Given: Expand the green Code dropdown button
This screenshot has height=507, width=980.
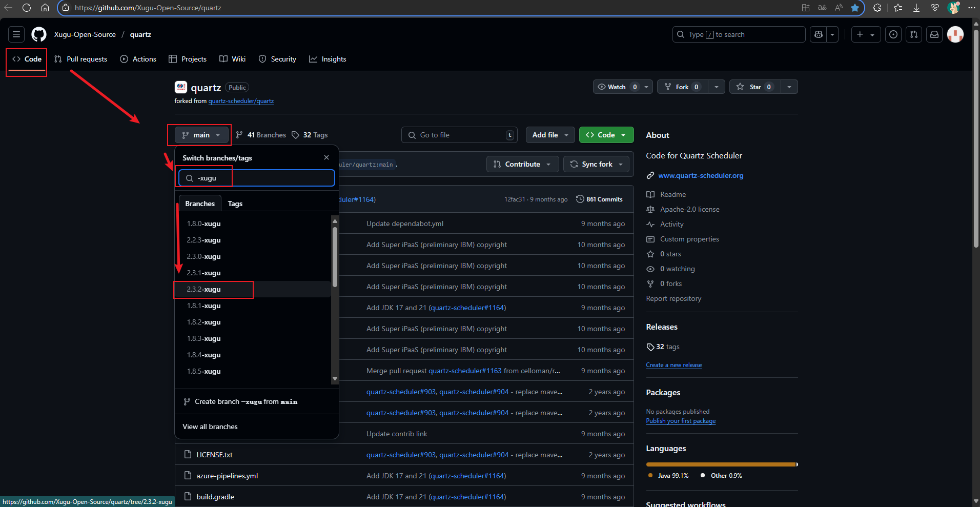Looking at the screenshot, I should coord(606,135).
